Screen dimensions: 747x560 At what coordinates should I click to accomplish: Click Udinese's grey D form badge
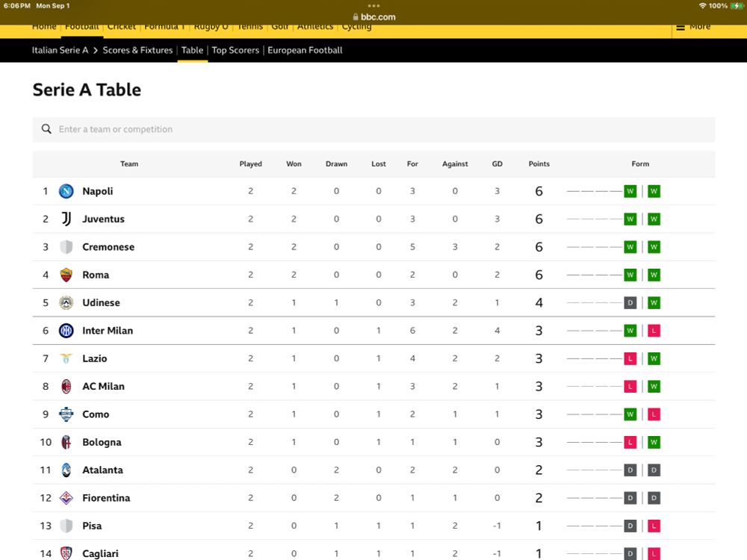pos(630,303)
